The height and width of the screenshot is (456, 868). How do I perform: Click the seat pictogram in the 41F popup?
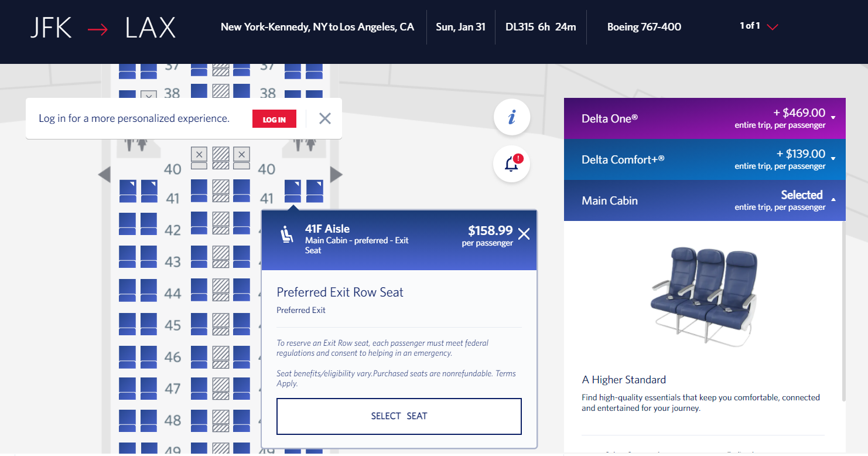click(x=288, y=234)
